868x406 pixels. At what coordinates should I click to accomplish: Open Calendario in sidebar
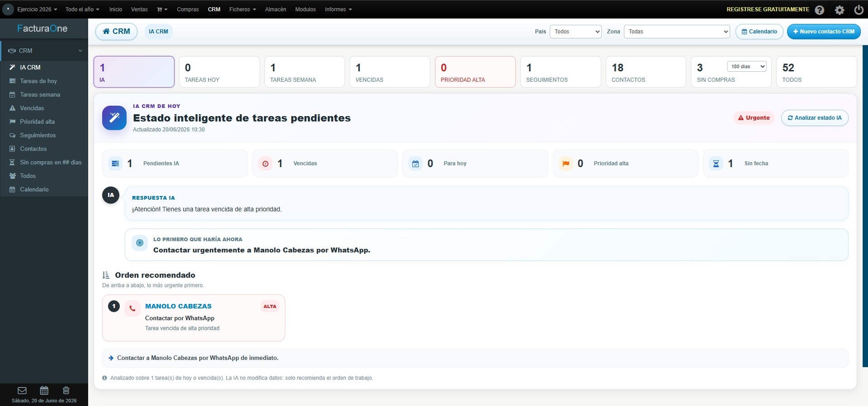(x=44, y=189)
